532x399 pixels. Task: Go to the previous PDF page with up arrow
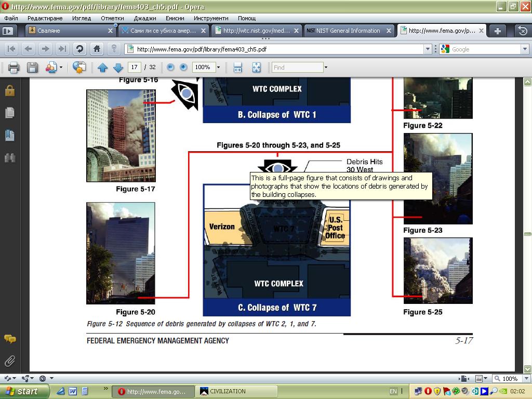(102, 68)
